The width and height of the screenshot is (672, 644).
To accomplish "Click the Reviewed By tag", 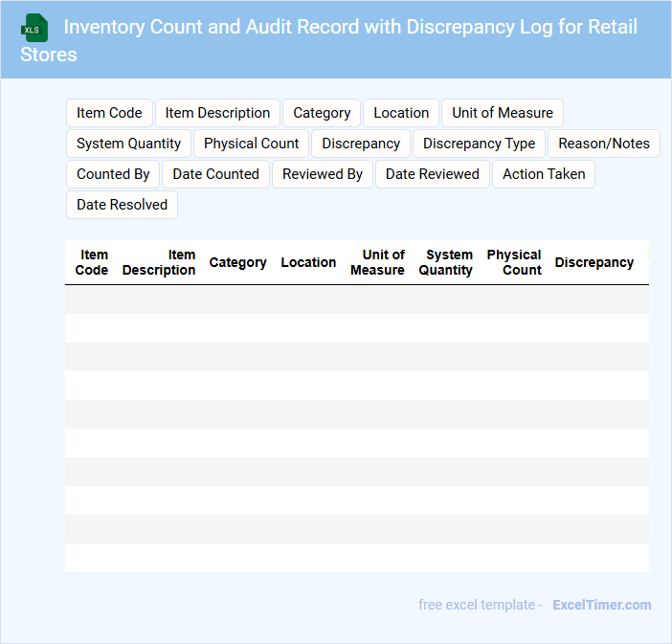I will 323,174.
